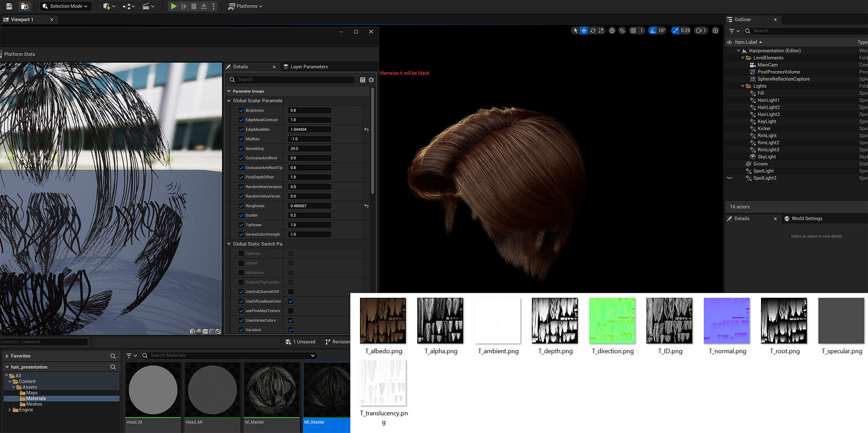Toggle scale snapping icon

click(675, 31)
